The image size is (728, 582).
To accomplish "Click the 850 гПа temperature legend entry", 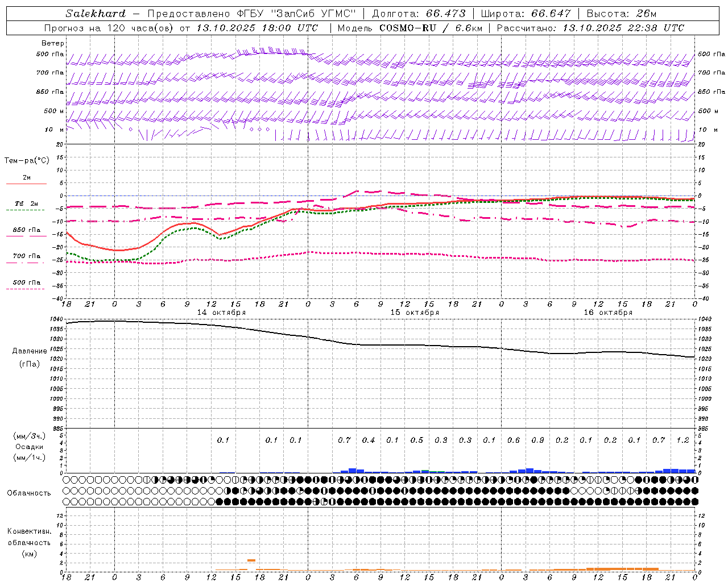I will [27, 230].
